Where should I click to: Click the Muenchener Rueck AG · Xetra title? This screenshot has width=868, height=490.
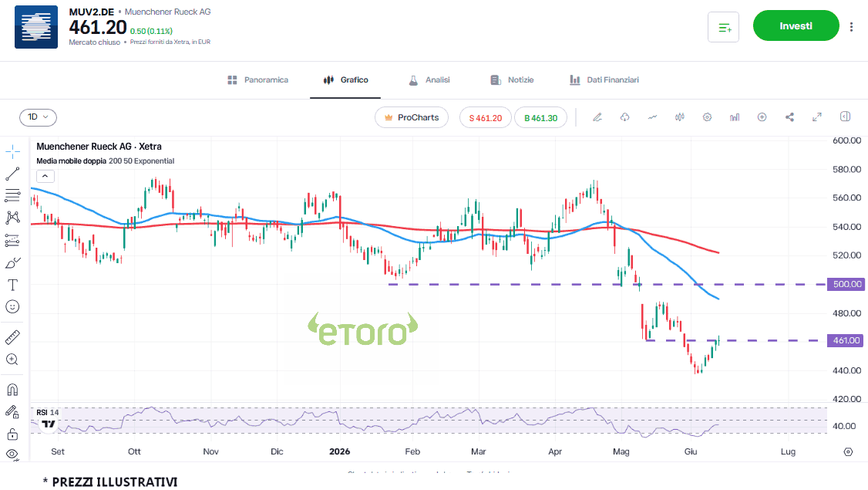99,147
